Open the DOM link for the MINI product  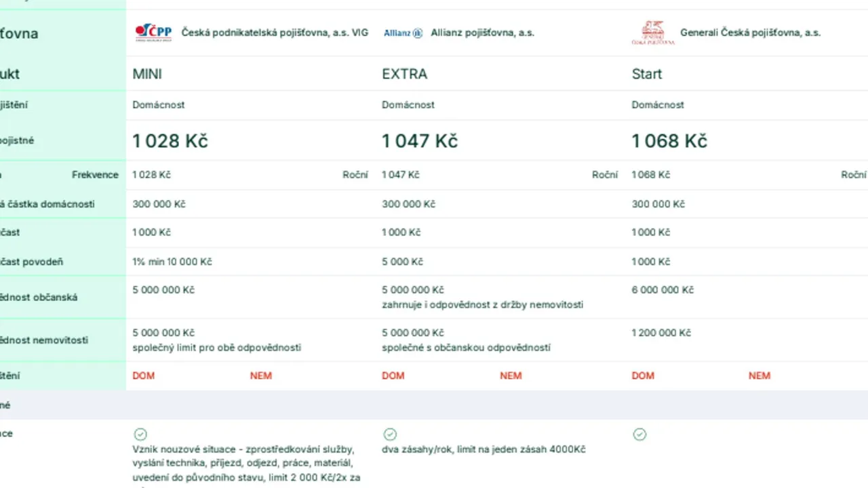tap(144, 375)
